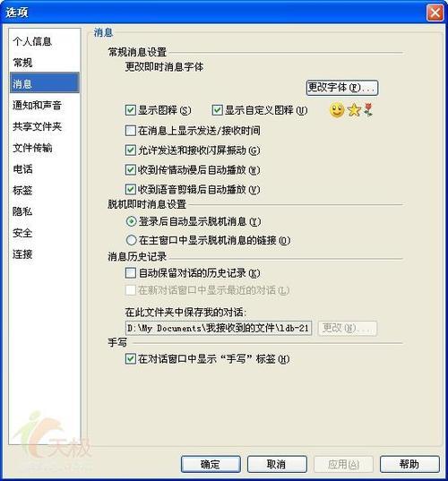
Task: Click the 更改字体 button
Action: (342, 88)
